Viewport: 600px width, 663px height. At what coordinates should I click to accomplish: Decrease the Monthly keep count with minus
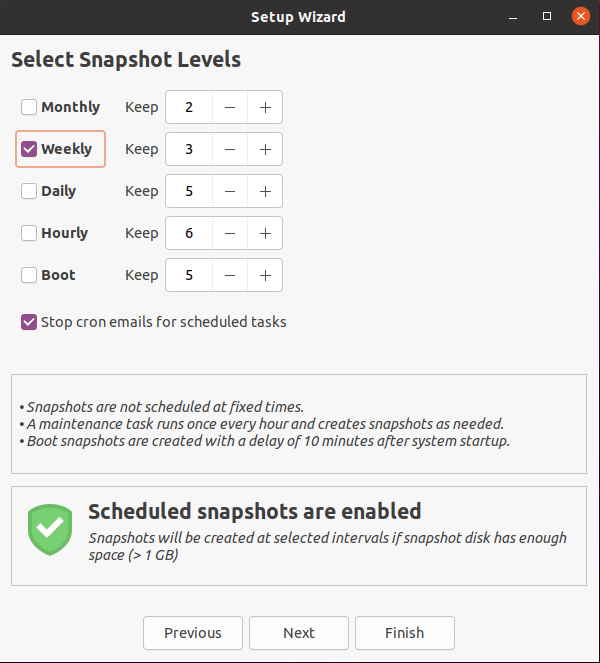coord(230,107)
